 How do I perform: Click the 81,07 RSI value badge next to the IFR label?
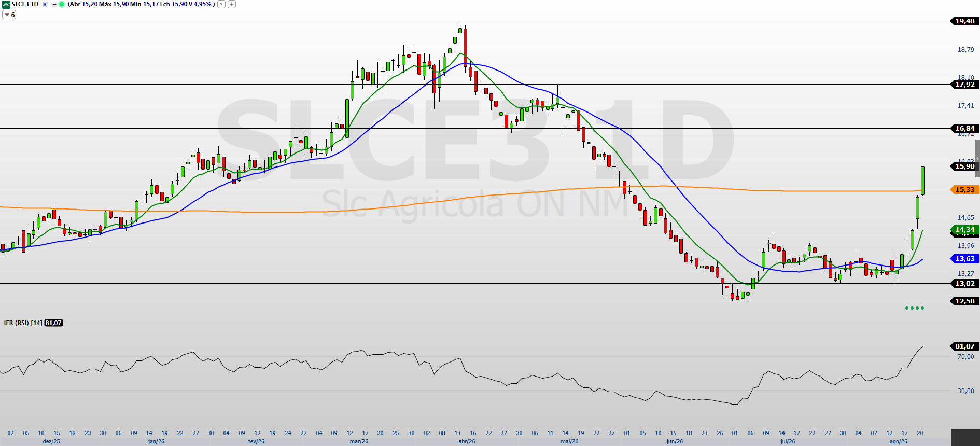click(x=53, y=323)
